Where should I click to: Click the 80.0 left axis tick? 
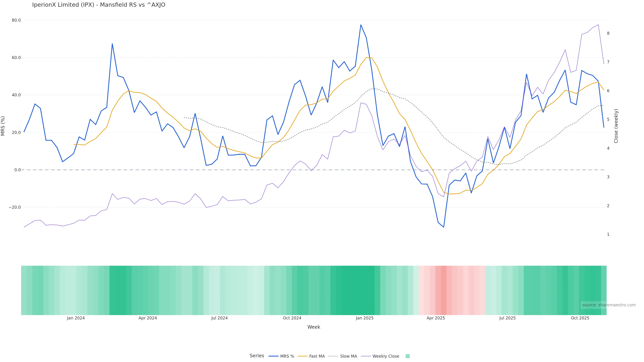pos(16,20)
